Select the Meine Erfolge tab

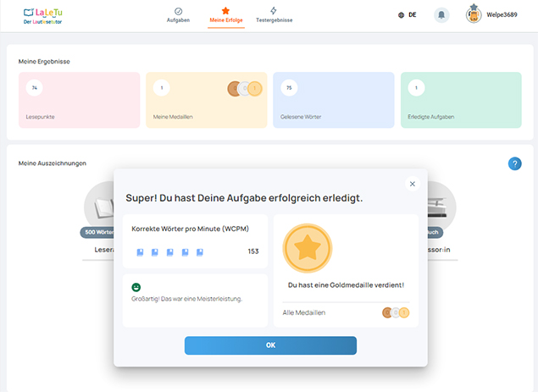tap(226, 15)
